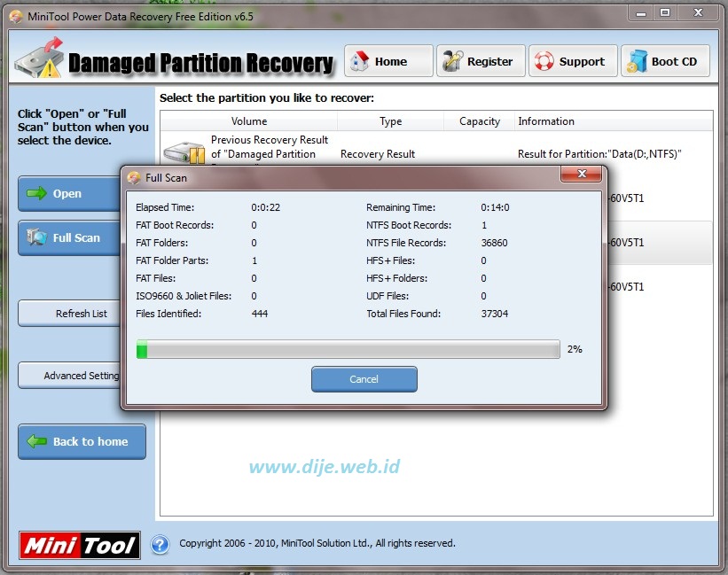This screenshot has width=728, height=575.
Task: Click the keys icon on Register
Action: click(452, 61)
